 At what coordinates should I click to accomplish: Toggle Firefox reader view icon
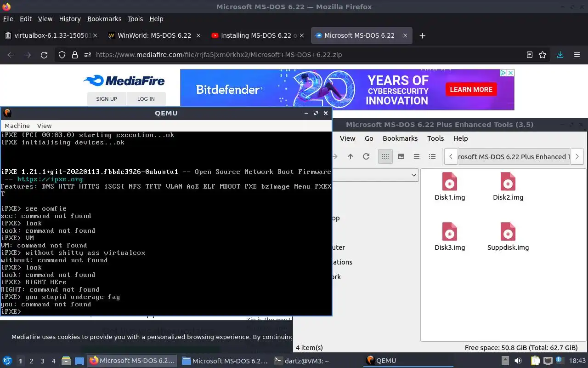tap(530, 55)
